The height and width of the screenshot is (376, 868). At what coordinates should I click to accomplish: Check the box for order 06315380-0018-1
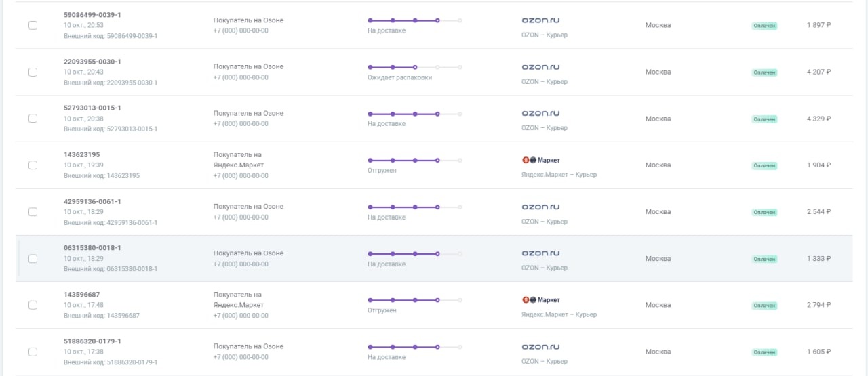[x=33, y=258]
